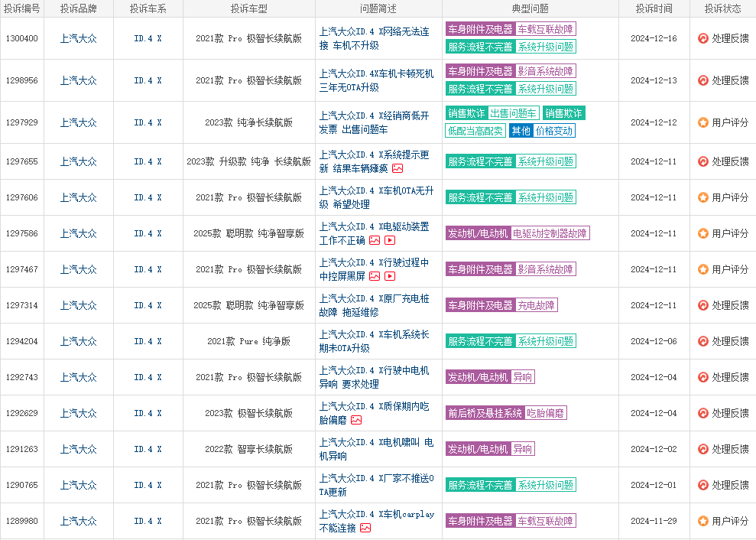Select the 出售问题车 tag
This screenshot has width=756, height=540.
[x=513, y=113]
